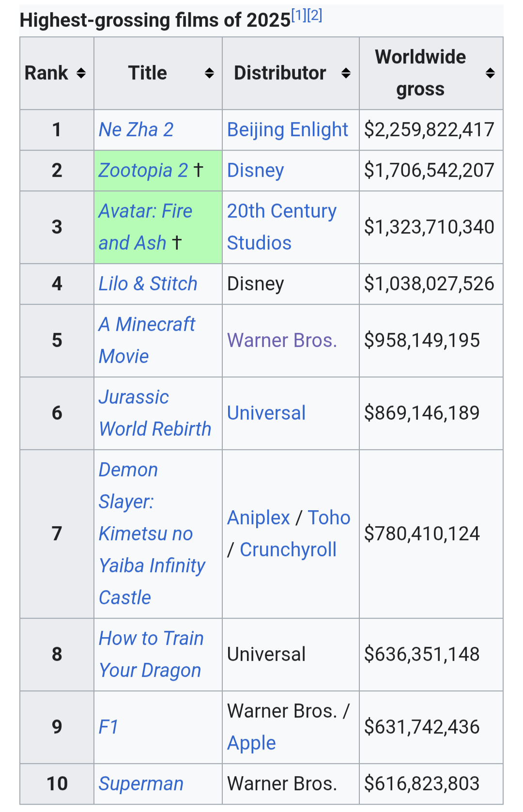Viewport: 523px width, 812px height.
Task: Click the Title column sort arrows
Action: click(209, 73)
